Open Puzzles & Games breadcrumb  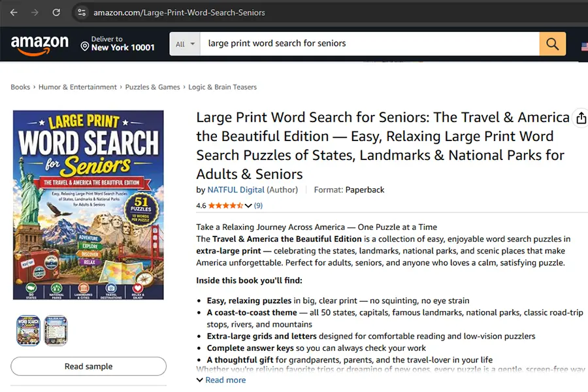click(152, 87)
